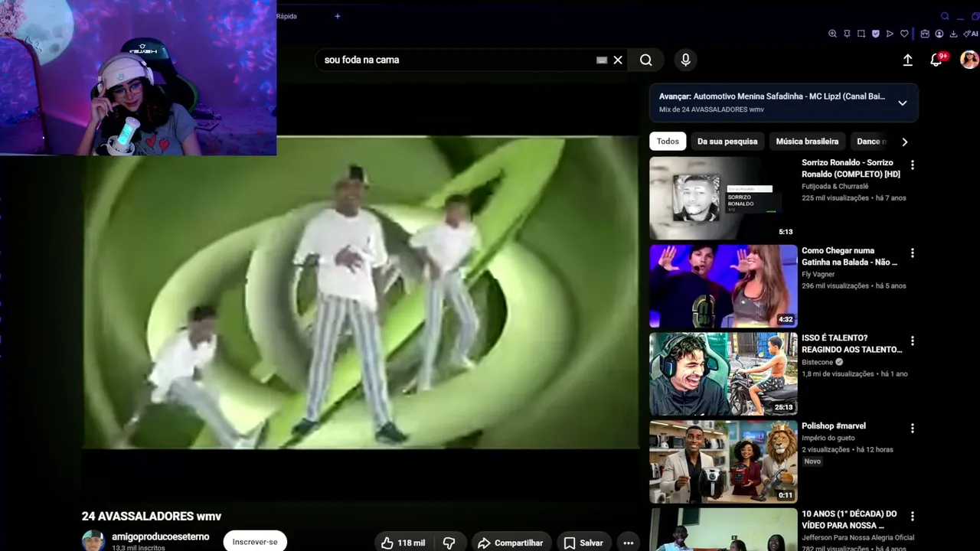
Task: Dislike the video with the thumbs-down
Action: pos(449,543)
